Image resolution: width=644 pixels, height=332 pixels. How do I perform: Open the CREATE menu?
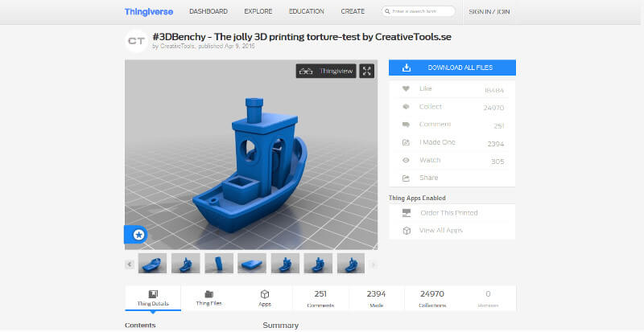point(353,11)
